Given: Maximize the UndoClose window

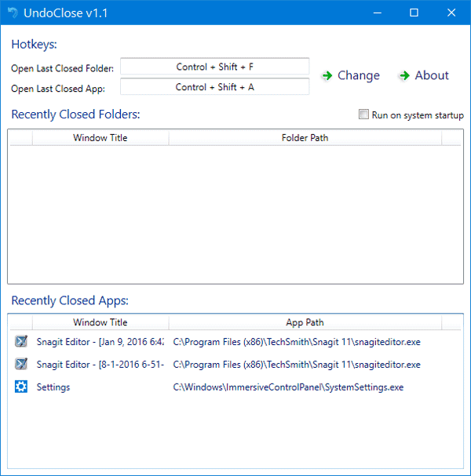Looking at the screenshot, I should click(414, 13).
